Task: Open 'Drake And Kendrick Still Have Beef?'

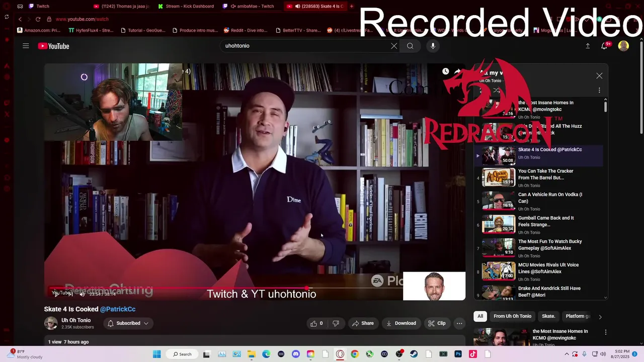Action: (538, 293)
